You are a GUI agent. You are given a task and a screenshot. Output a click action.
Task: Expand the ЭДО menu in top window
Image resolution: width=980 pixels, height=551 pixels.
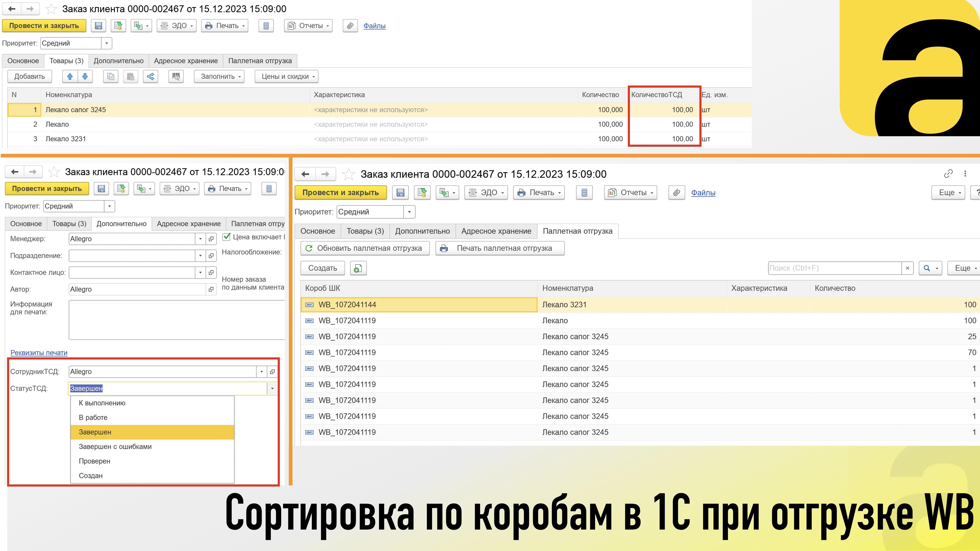[176, 26]
